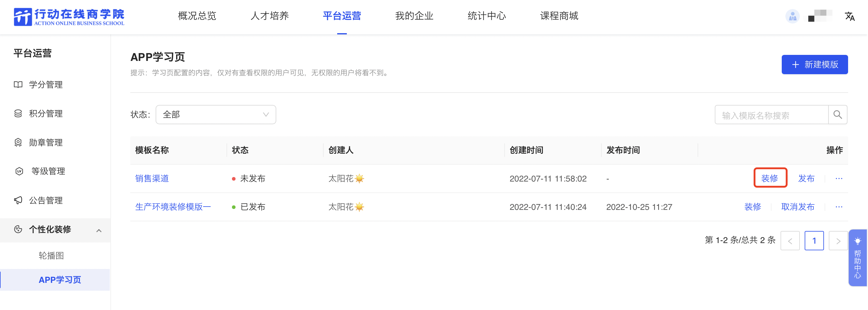Click the language translation icon
This screenshot has height=310, width=868.
tap(850, 16)
